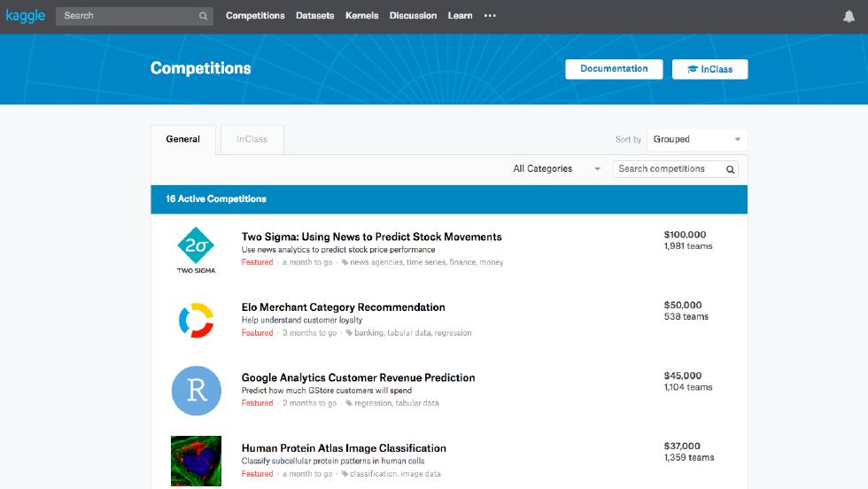The width and height of the screenshot is (868, 489).
Task: Open Human Protein Atlas Image Classification
Action: pyautogui.click(x=344, y=447)
